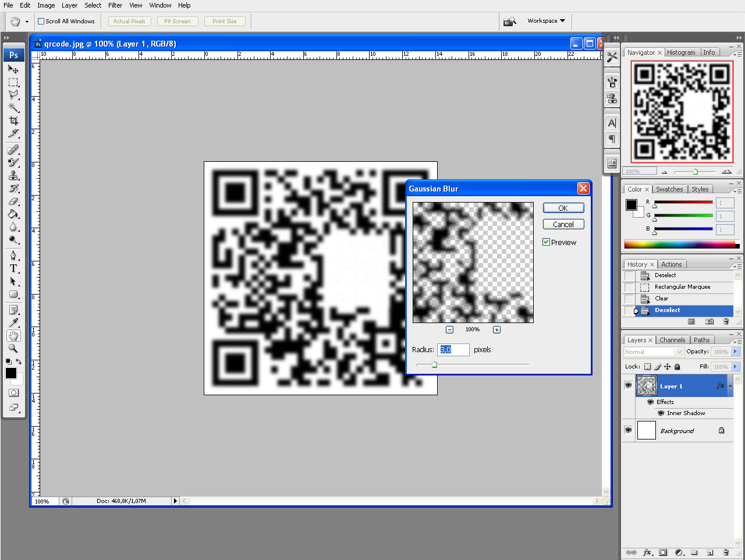Select the Move tool
Image resolution: width=745 pixels, height=560 pixels.
[x=13, y=69]
